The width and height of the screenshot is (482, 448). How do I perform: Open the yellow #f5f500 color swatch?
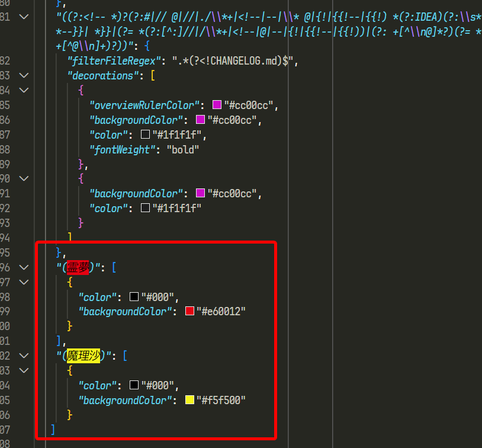[x=189, y=400]
